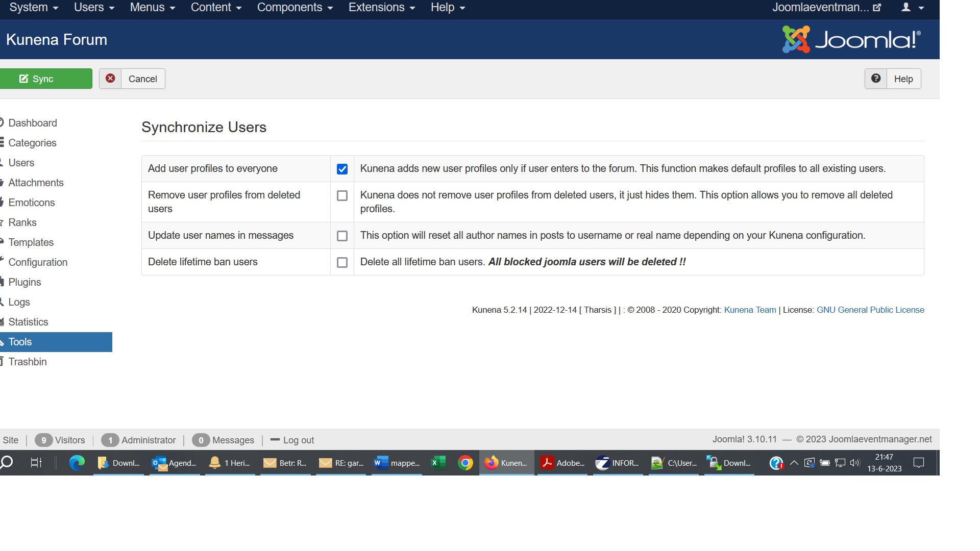
Task: Open the Windows notification center icon
Action: click(x=919, y=463)
